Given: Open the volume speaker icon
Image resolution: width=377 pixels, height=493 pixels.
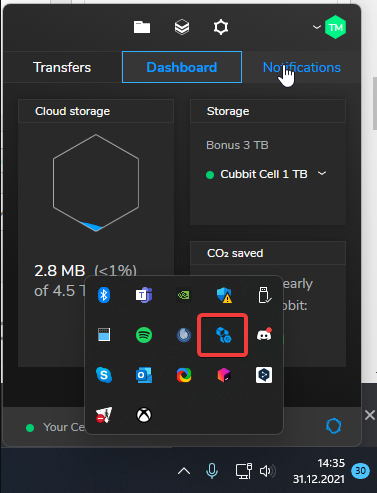Looking at the screenshot, I should (x=268, y=471).
